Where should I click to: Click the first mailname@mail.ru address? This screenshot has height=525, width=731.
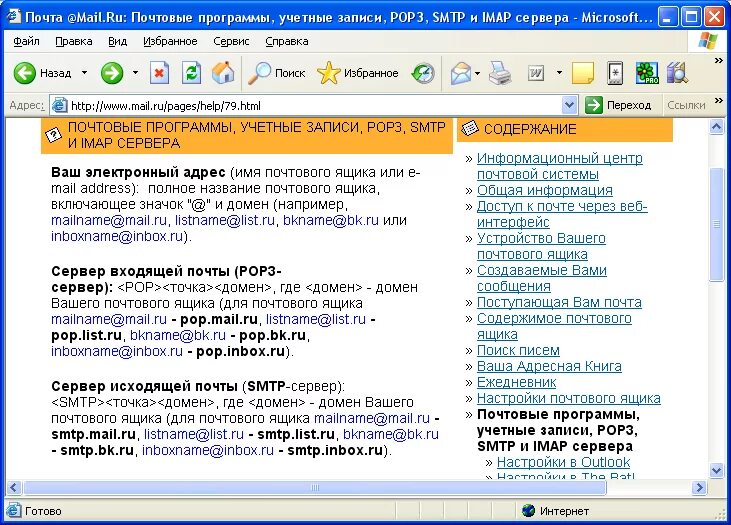(109, 220)
